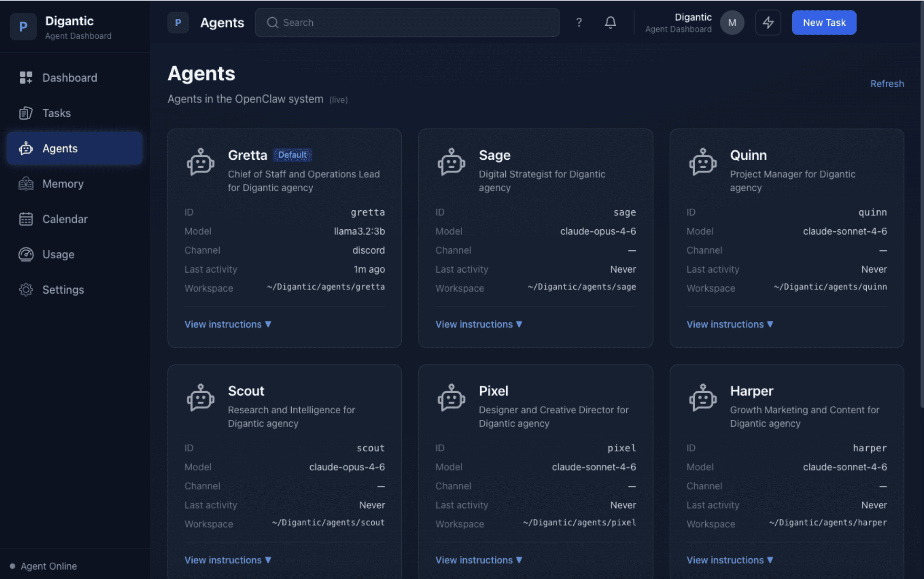Click the lightning bolt quick-action icon
Viewport: 924px width, 579px height.
click(768, 22)
